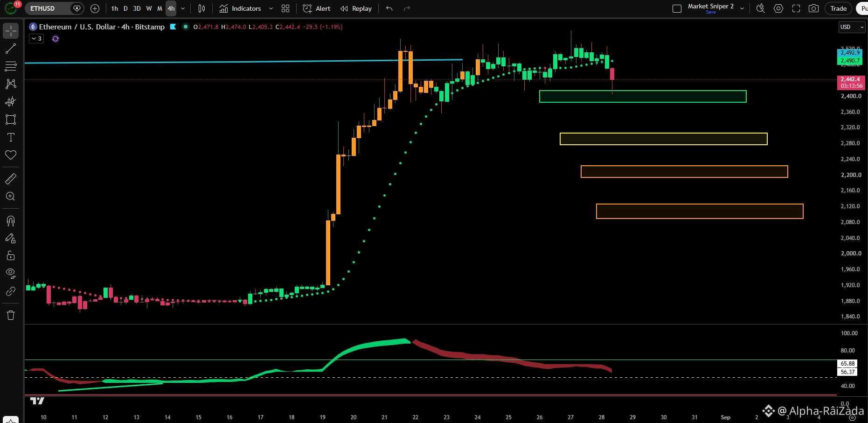Image resolution: width=868 pixels, height=423 pixels.
Task: Collapse the indicator legend showing 3
Action: coord(36,39)
